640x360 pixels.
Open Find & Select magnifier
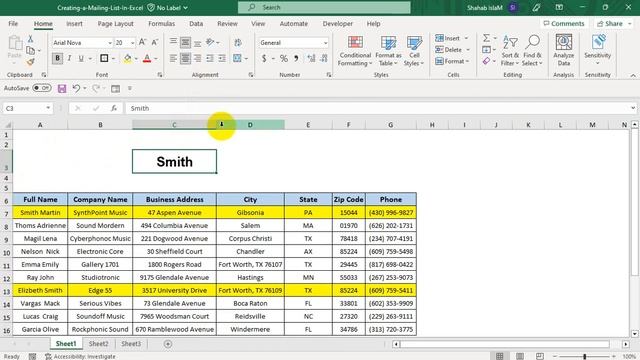532,51
